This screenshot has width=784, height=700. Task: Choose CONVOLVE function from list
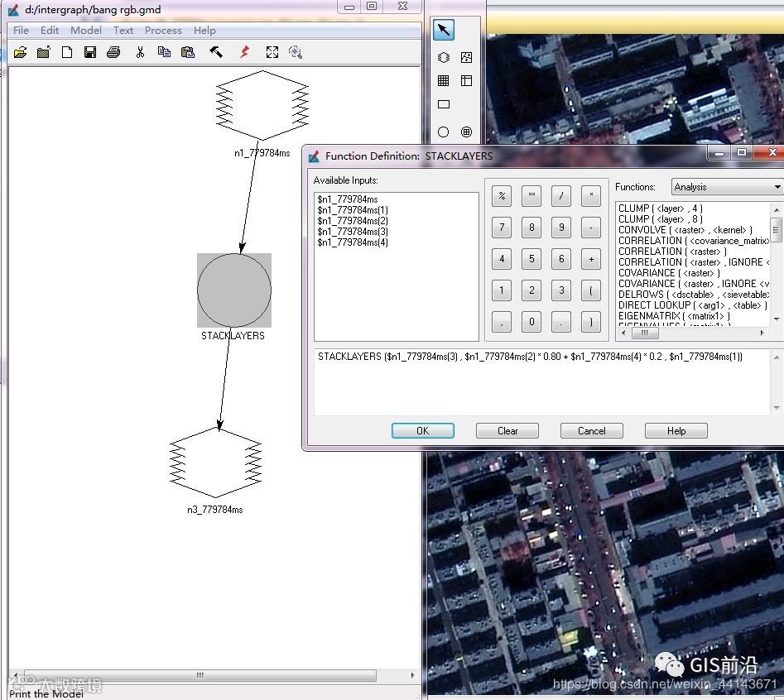(x=685, y=230)
